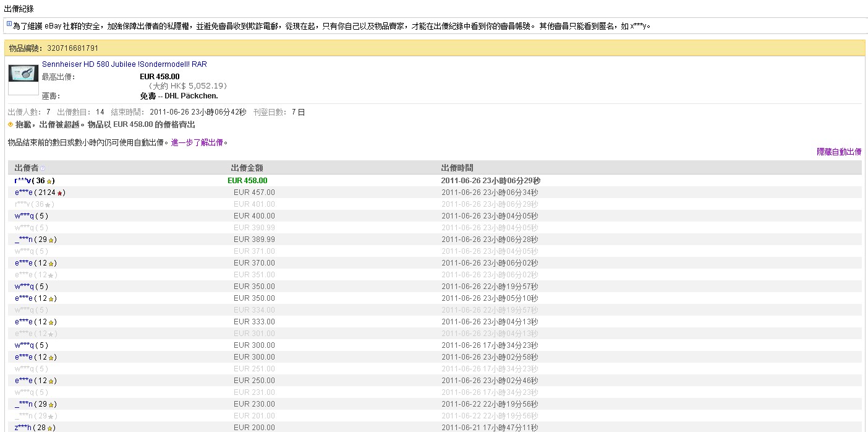The image size is (868, 432).
Task: Open the Sennheiser HD 580 Jubilee item link
Action: click(x=124, y=64)
